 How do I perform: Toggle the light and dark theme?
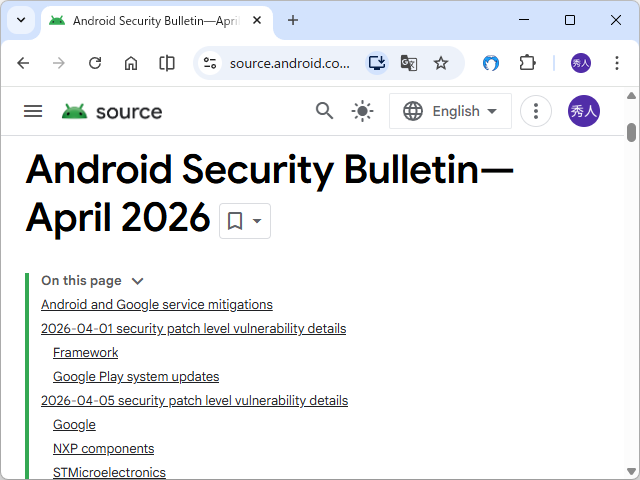click(x=362, y=111)
